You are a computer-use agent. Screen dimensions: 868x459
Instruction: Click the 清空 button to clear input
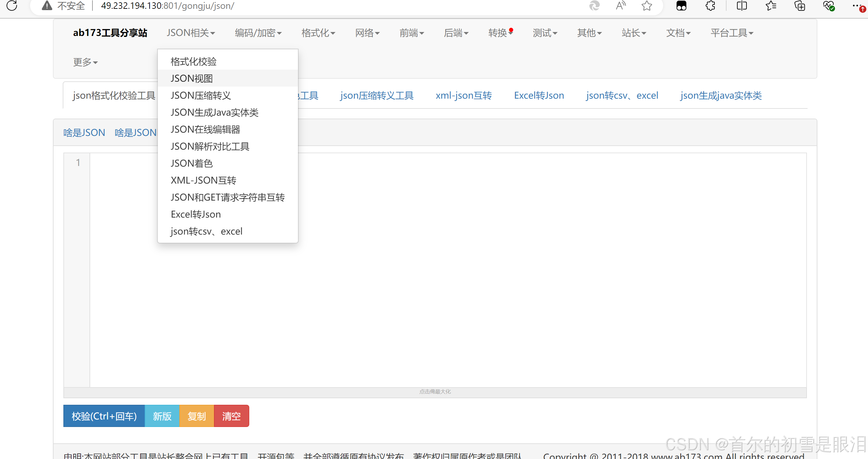(231, 416)
